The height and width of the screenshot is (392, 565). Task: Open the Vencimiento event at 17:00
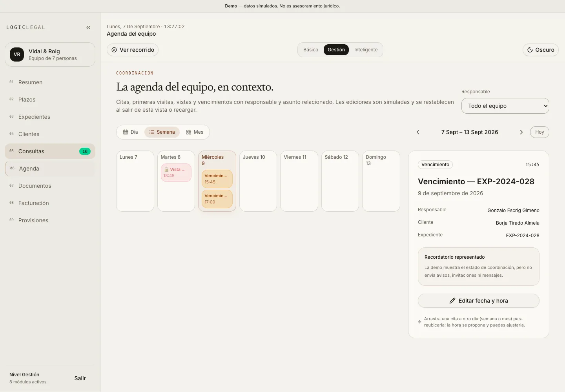[x=217, y=199]
